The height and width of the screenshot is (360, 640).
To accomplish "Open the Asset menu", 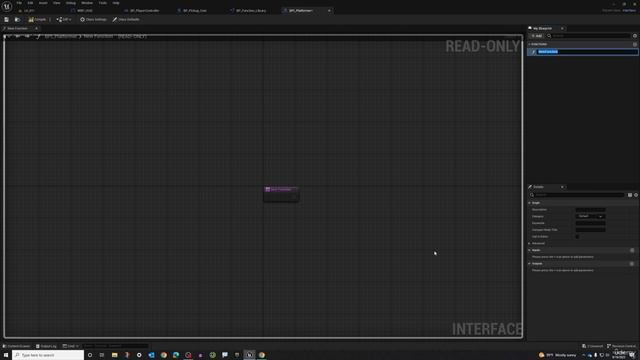I will pos(43,3).
